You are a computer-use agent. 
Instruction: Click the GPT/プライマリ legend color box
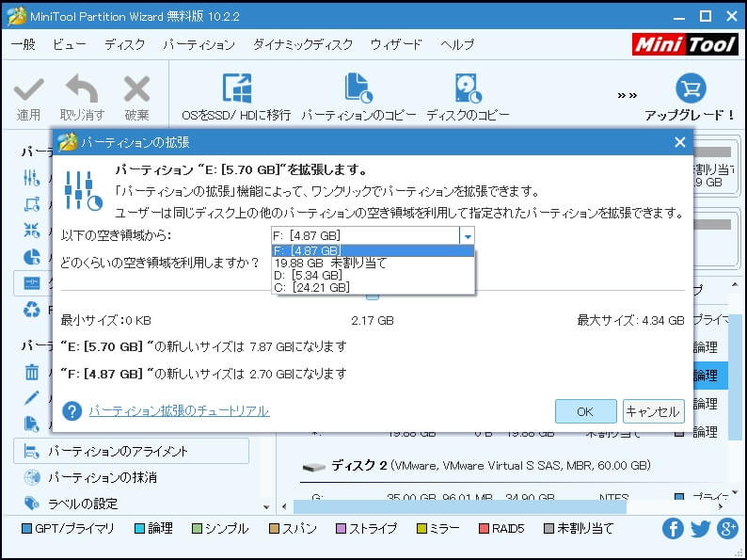27,529
